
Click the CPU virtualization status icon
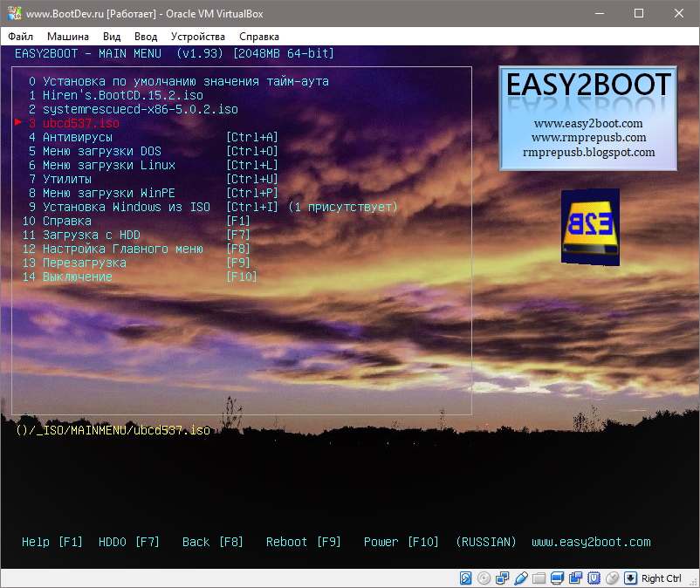(594, 578)
